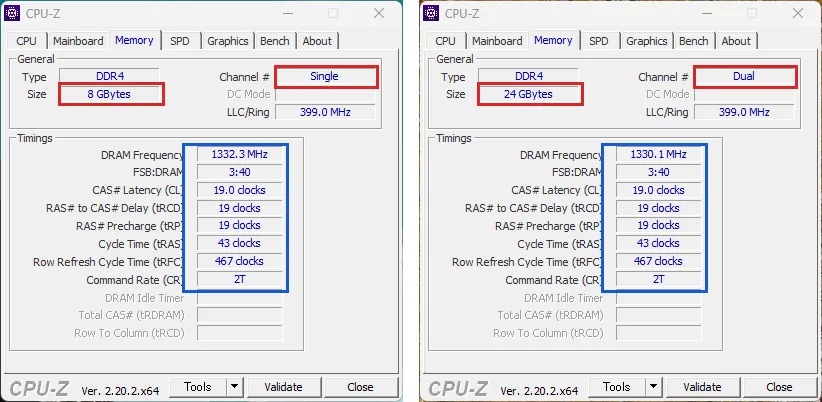Screen dimensions: 822x402
Task: Click Command Rate 2T value in right window
Action: [658, 279]
